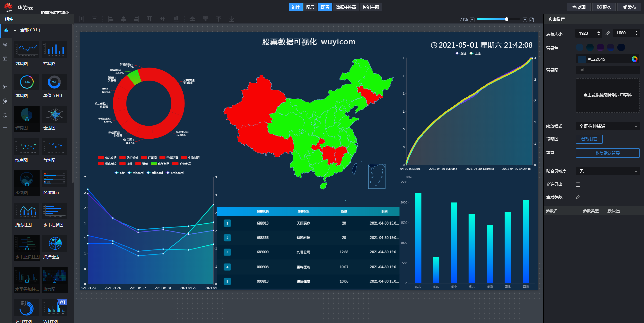Screen dimensions: 644x323
Task: Click the 预览 preview button
Action: pyautogui.click(x=604, y=7)
